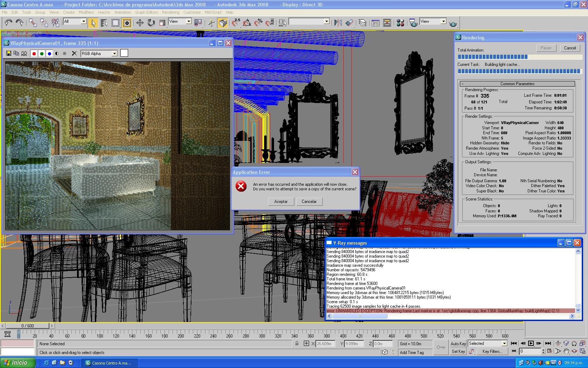Image resolution: width=588 pixels, height=368 pixels.
Task: Click the white color swatch in frame window
Action: (124, 53)
